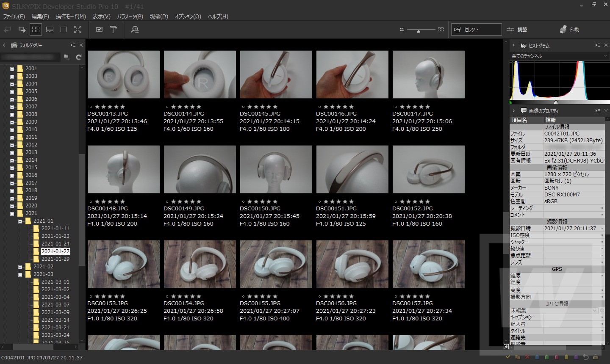The image size is (610, 364).
Task: Open the 未編集 IPTC dropdown
Action: 554,310
